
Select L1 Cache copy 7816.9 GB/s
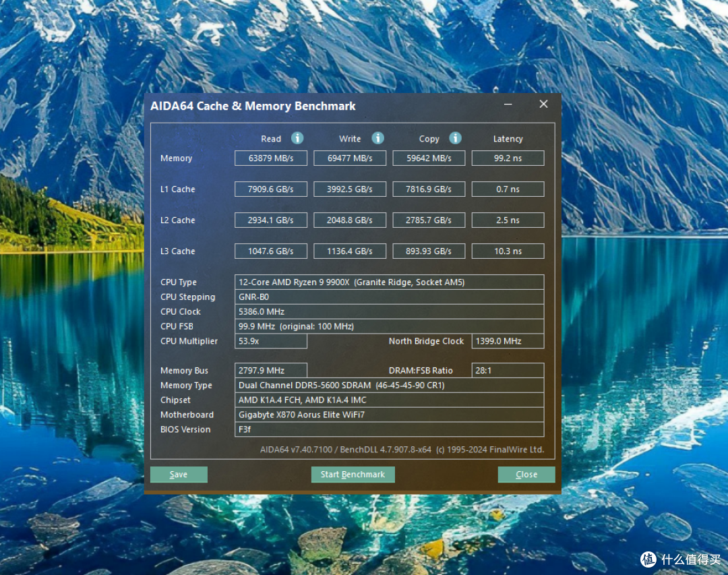429,189
